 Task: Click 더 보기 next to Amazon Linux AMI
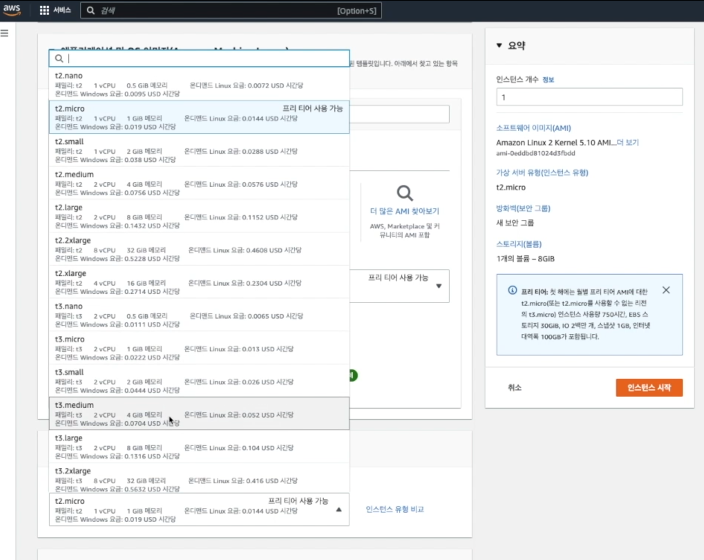pyautogui.click(x=628, y=142)
